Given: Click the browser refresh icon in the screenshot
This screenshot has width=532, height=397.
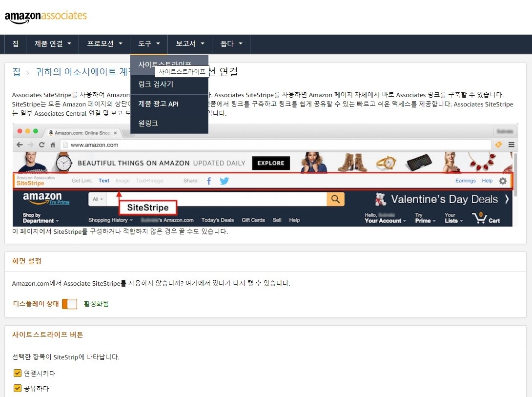Looking at the screenshot, I should [43, 145].
